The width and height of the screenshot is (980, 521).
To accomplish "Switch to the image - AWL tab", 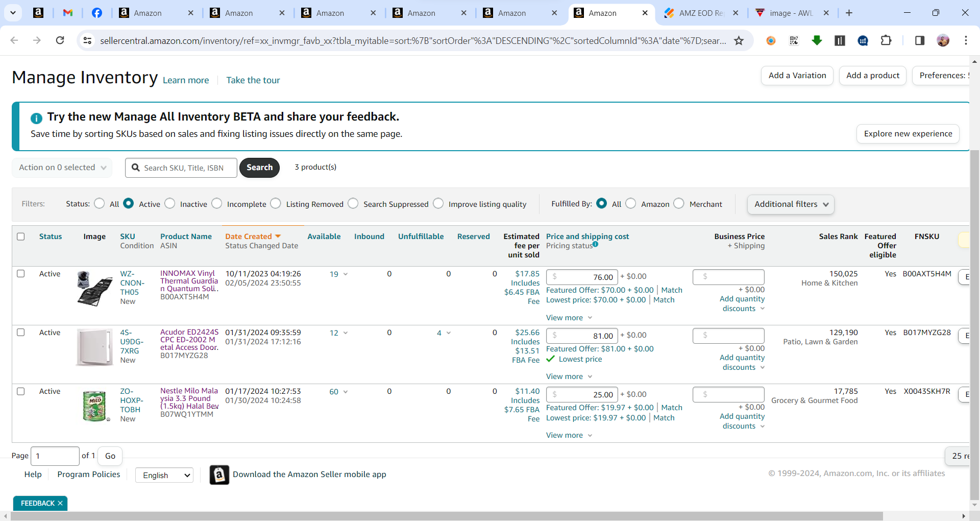I will [793, 13].
